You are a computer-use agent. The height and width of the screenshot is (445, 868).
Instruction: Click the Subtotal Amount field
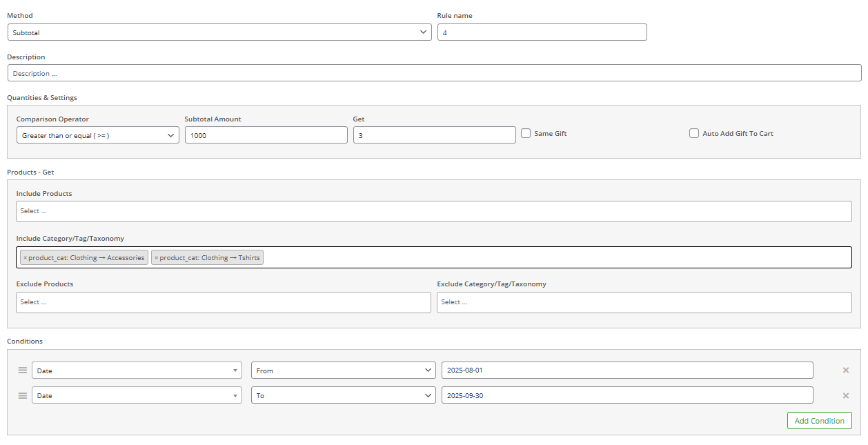click(266, 135)
